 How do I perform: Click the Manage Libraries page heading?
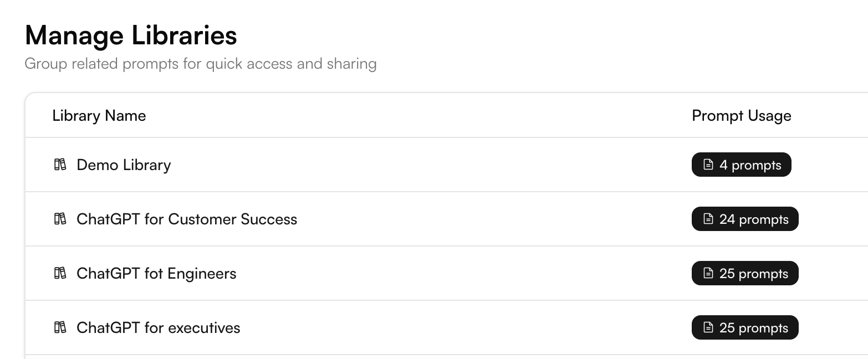pyautogui.click(x=131, y=35)
